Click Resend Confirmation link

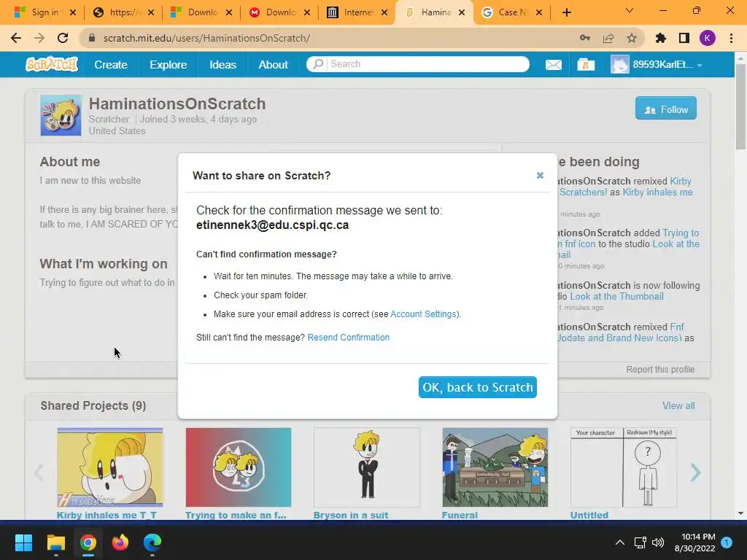click(348, 337)
